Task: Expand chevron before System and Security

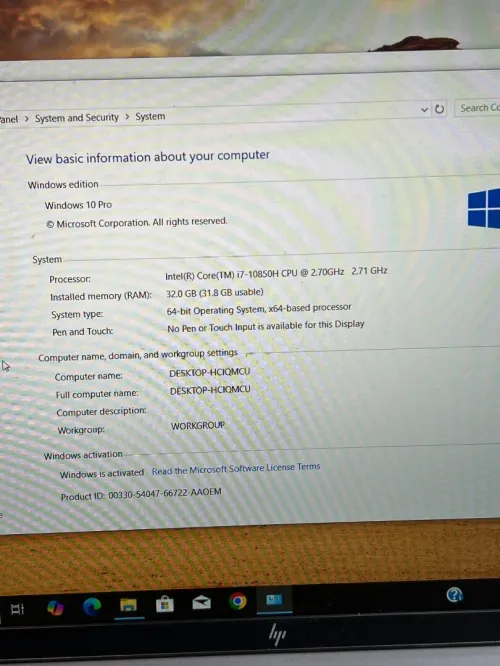Action: pyautogui.click(x=26, y=119)
